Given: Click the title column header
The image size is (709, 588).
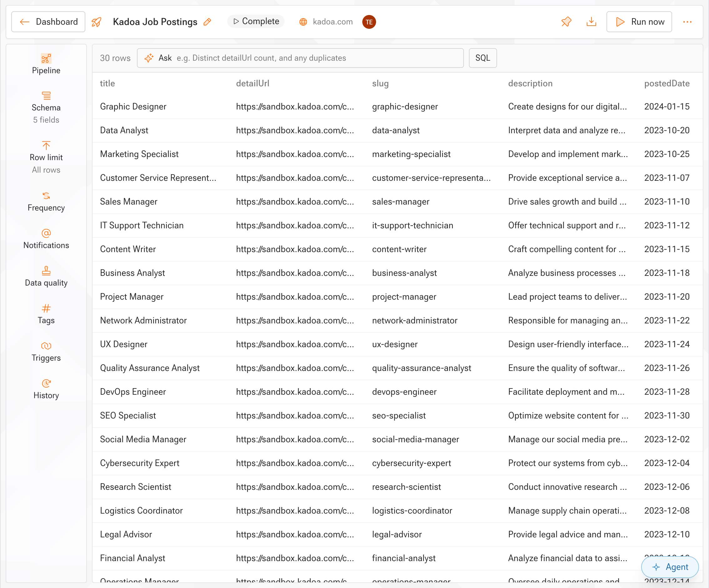Looking at the screenshot, I should pyautogui.click(x=107, y=84).
